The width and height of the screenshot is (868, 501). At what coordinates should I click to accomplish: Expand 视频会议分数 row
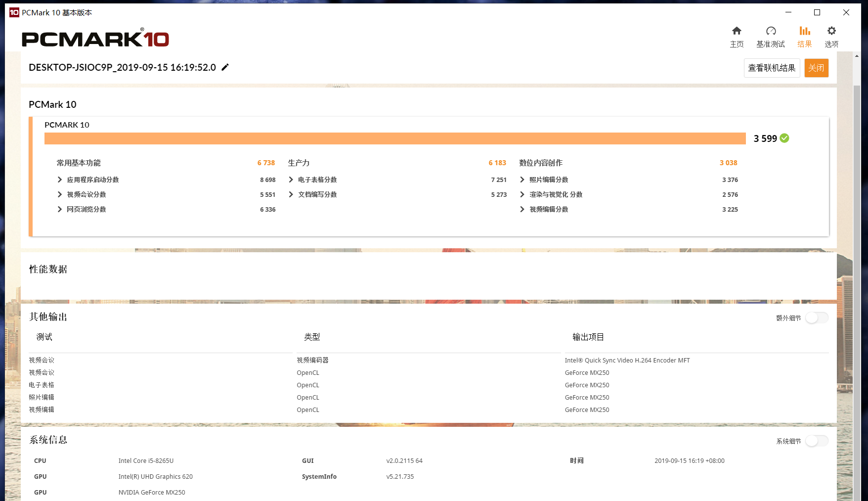click(60, 194)
